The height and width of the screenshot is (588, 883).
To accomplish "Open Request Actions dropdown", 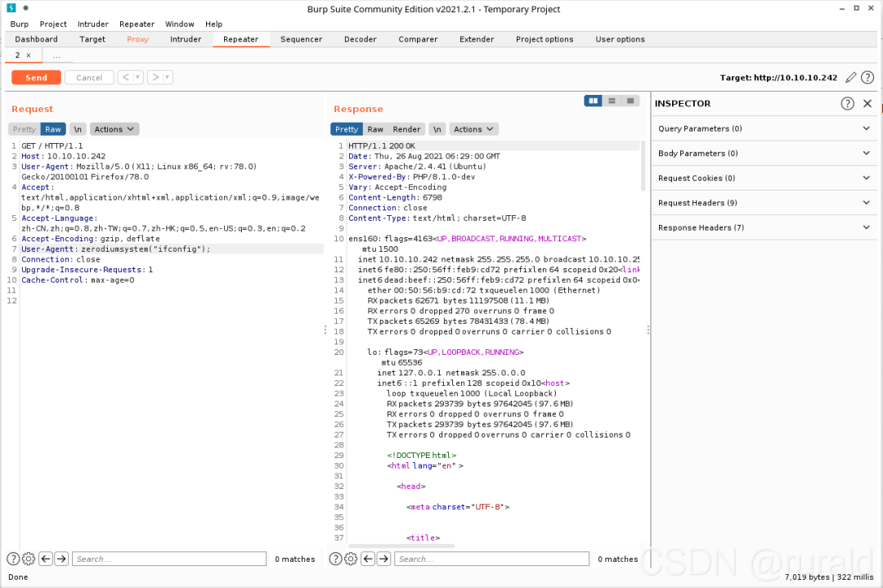I will coord(114,129).
